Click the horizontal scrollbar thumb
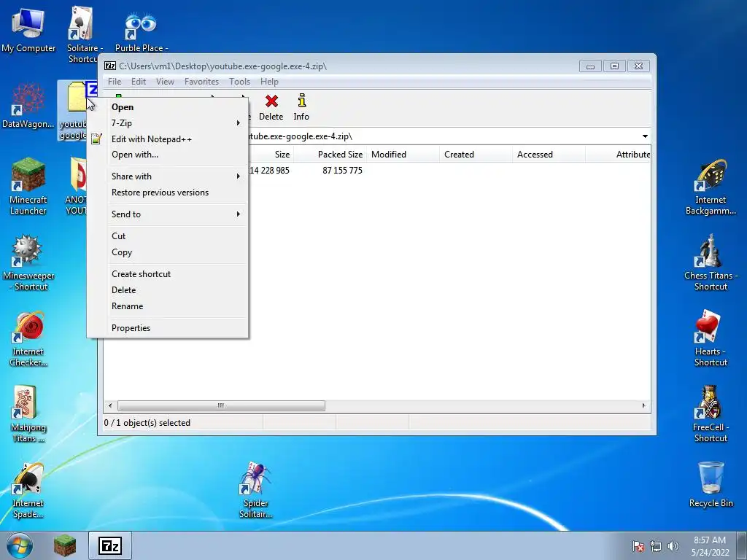Image resolution: width=747 pixels, height=560 pixels. 222,405
